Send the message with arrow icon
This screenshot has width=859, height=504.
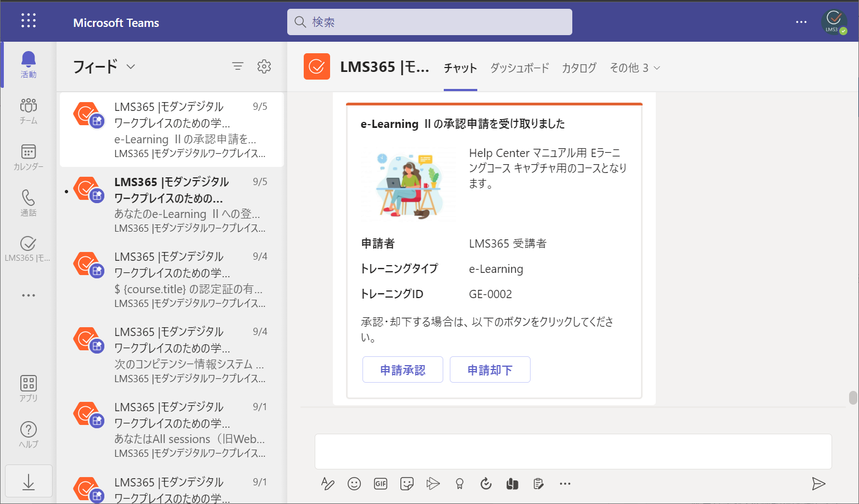coord(819,484)
